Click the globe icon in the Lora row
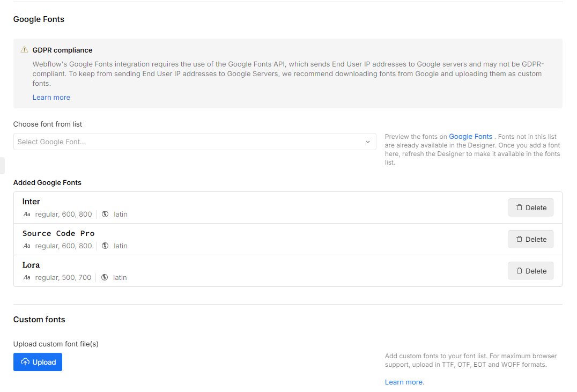This screenshot has width=577, height=392. pos(105,278)
